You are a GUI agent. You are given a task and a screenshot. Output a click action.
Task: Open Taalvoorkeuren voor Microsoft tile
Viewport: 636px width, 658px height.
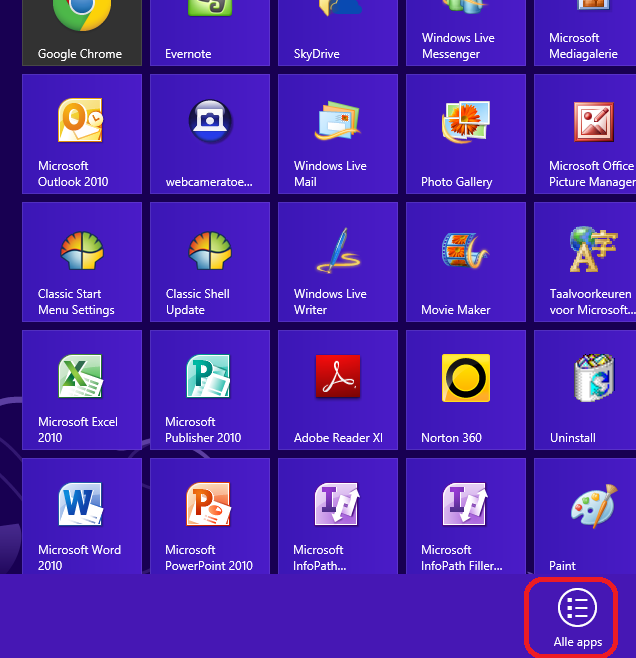(x=585, y=262)
